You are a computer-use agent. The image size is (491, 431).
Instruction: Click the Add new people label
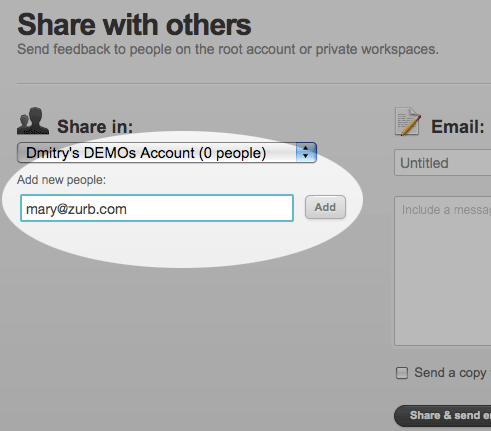61,180
